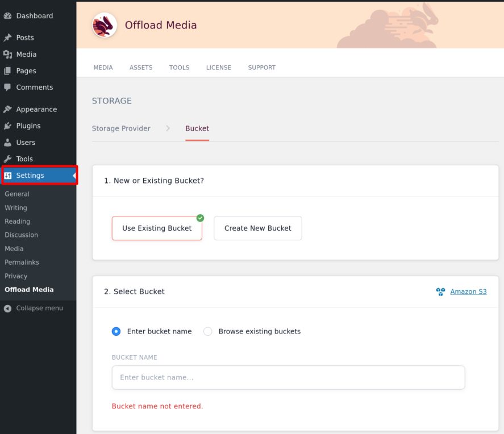Click the chevron after Storage Provider
This screenshot has width=504, height=434.
click(x=168, y=128)
